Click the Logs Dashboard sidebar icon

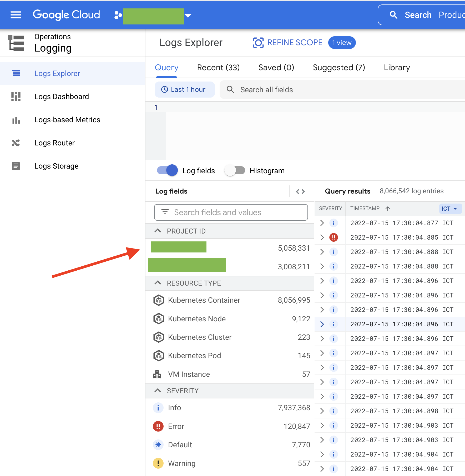click(16, 97)
